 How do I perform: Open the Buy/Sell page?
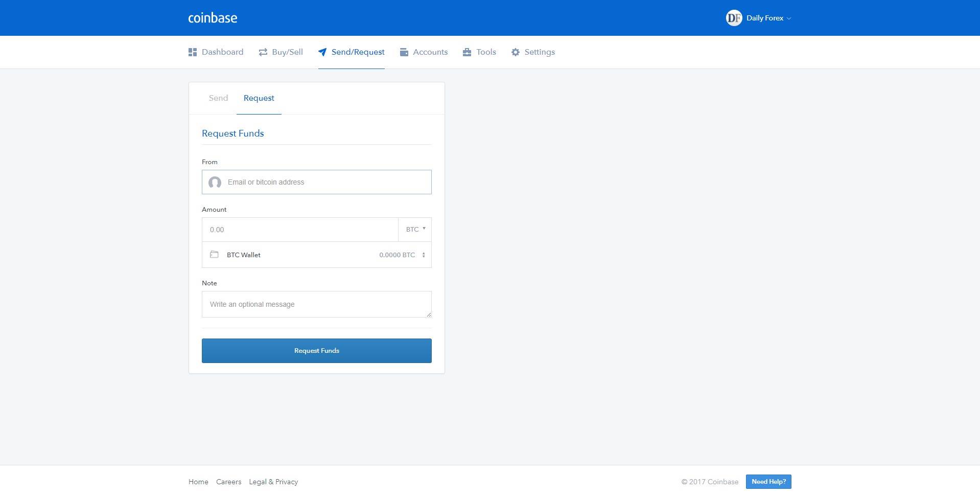click(281, 52)
